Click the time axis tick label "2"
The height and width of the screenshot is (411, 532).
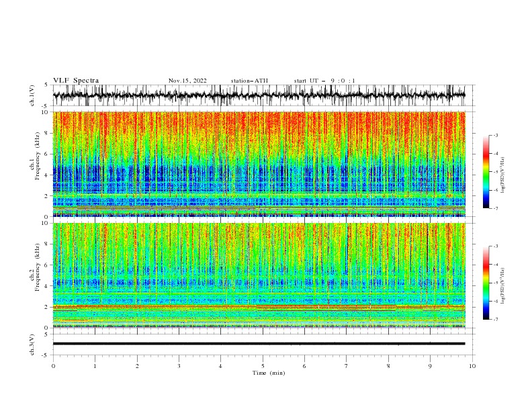(137, 366)
